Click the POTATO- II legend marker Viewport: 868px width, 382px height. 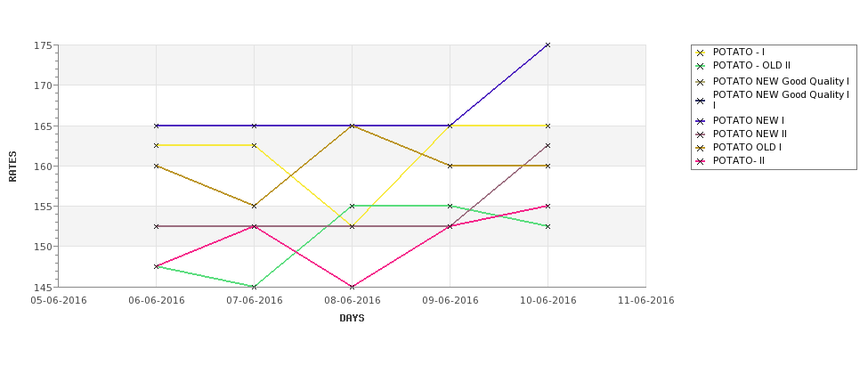tap(701, 161)
